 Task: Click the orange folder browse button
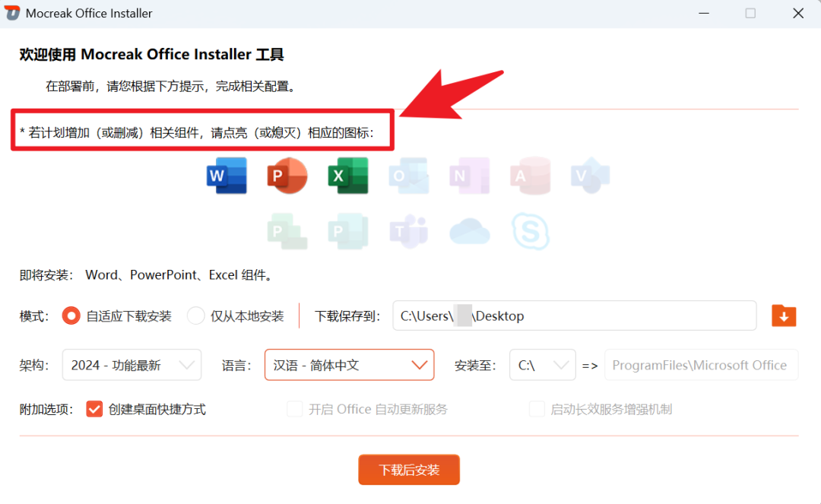click(x=784, y=315)
